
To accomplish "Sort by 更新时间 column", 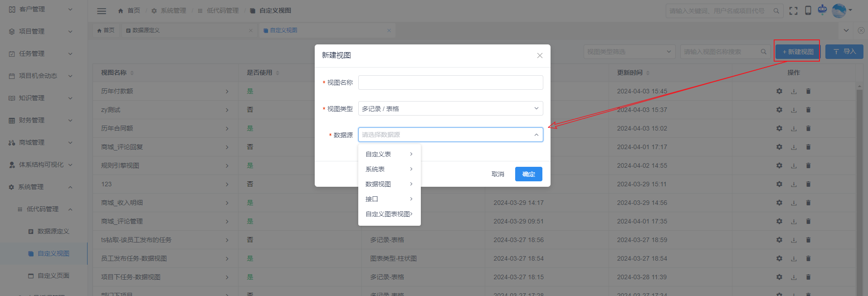I will pos(648,73).
